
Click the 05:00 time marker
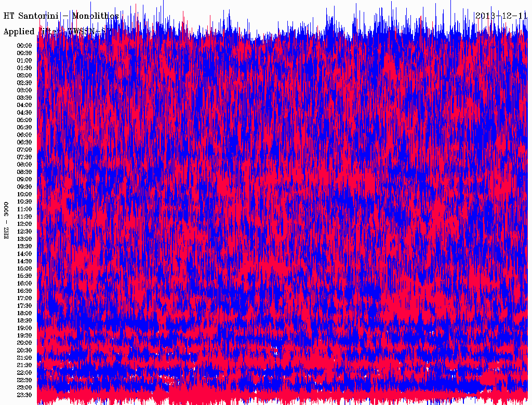(x=24, y=120)
